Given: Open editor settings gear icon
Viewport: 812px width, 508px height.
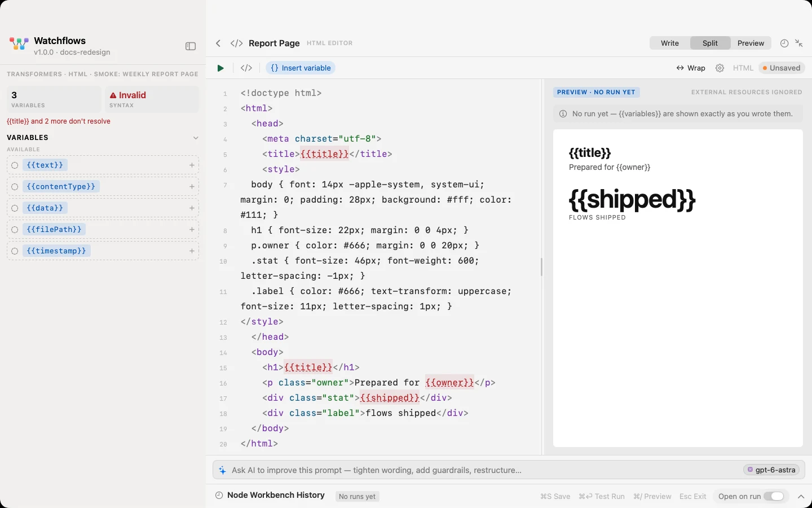Looking at the screenshot, I should [x=720, y=68].
